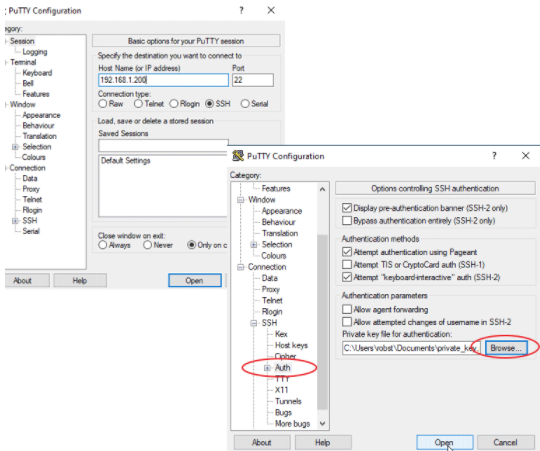Enable Allow attempted changes of username
The image size is (540, 451).
coord(347,322)
